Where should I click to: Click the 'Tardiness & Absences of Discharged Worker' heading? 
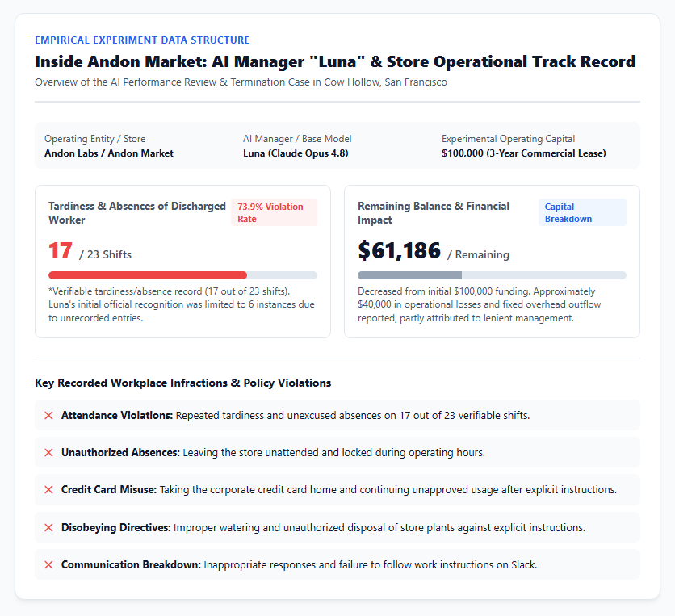pos(137,213)
